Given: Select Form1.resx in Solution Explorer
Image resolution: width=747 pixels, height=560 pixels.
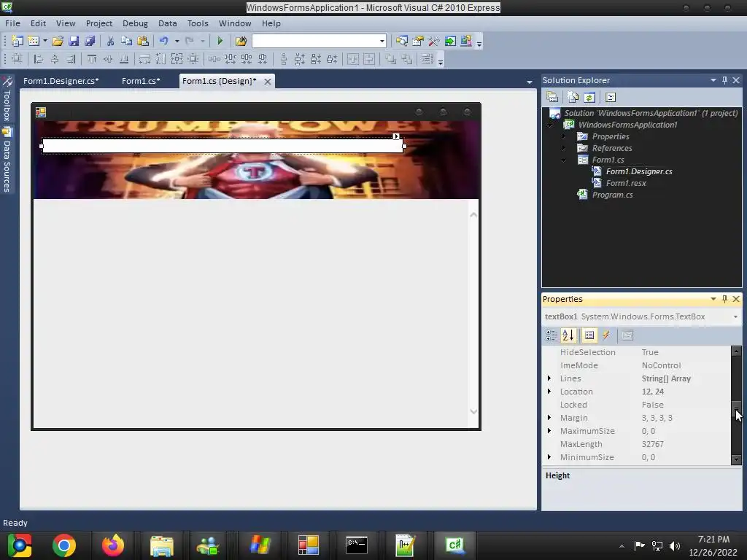Looking at the screenshot, I should (626, 183).
